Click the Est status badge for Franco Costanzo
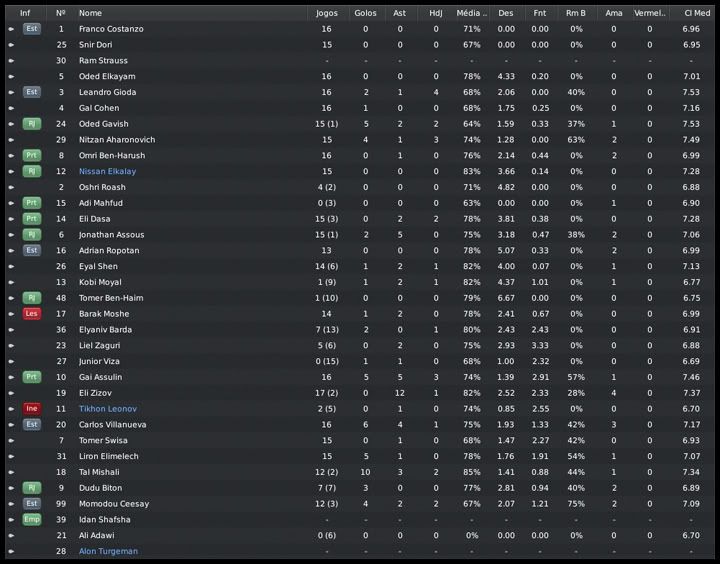Image resolution: width=720 pixels, height=564 pixels. click(x=31, y=29)
